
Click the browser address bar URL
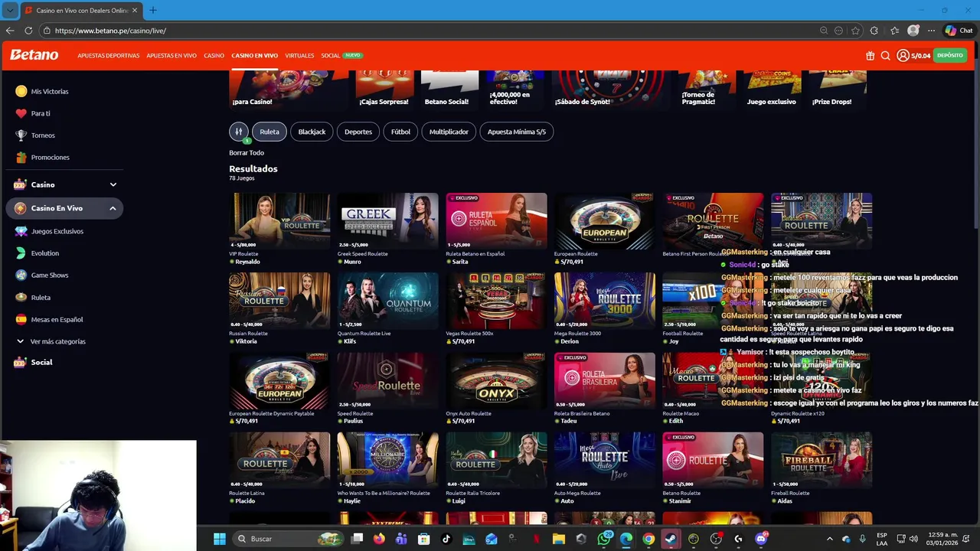[110, 31]
